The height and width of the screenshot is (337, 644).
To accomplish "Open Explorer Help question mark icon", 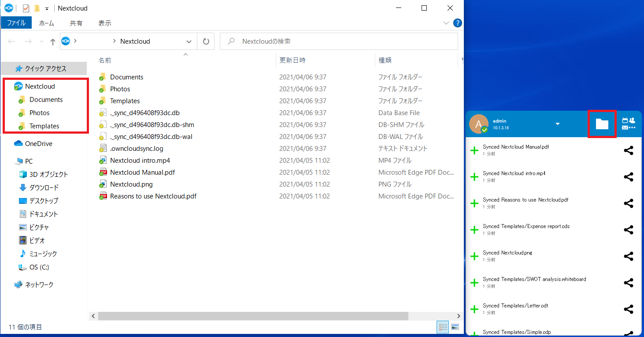I will pyautogui.click(x=457, y=23).
